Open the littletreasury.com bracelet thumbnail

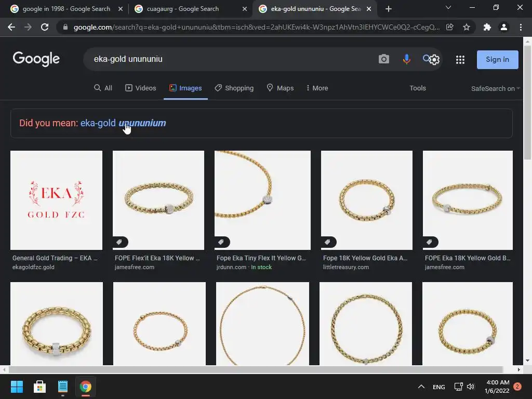coord(367,200)
